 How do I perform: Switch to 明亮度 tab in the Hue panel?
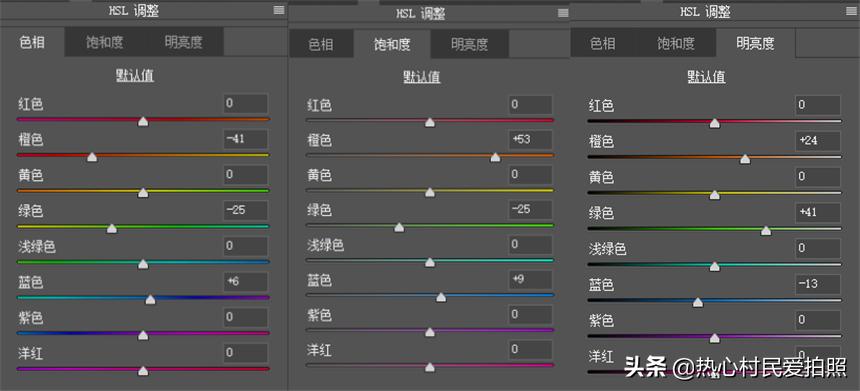(184, 42)
